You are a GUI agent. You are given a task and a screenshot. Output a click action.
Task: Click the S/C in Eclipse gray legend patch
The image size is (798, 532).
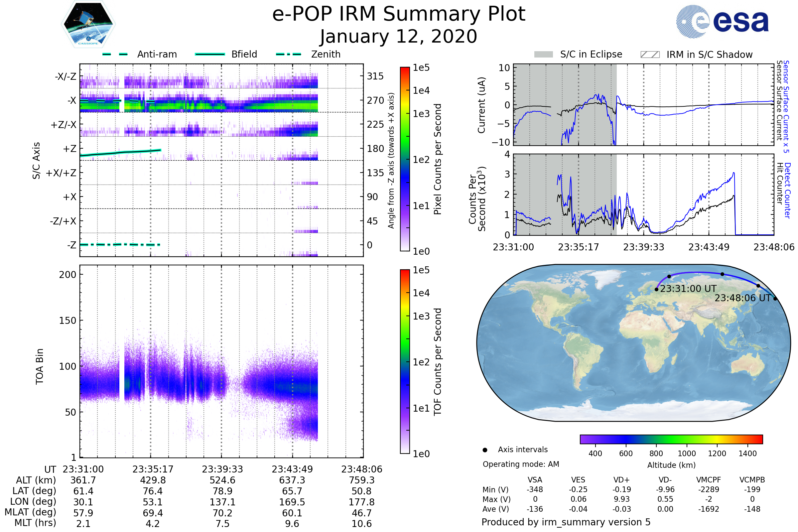(543, 55)
